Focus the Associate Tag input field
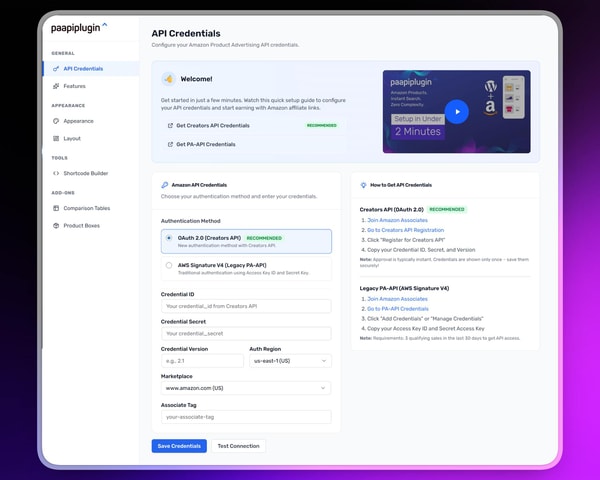This screenshot has height=480, width=600. coord(246,417)
